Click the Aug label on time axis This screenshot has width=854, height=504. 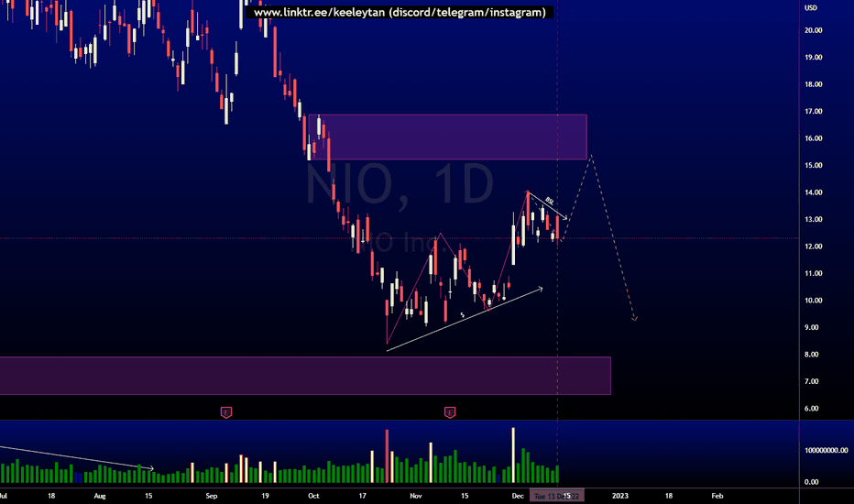pyautogui.click(x=100, y=496)
